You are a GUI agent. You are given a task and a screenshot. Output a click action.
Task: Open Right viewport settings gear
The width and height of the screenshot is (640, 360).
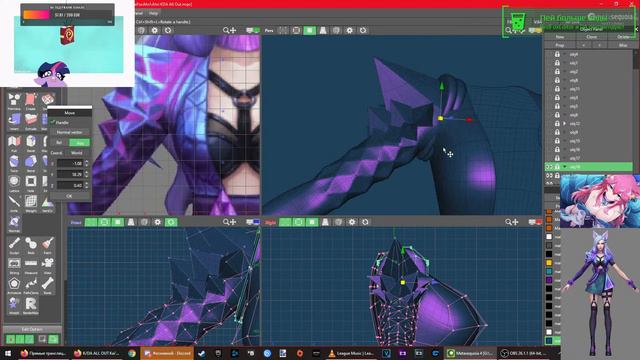(x=352, y=222)
